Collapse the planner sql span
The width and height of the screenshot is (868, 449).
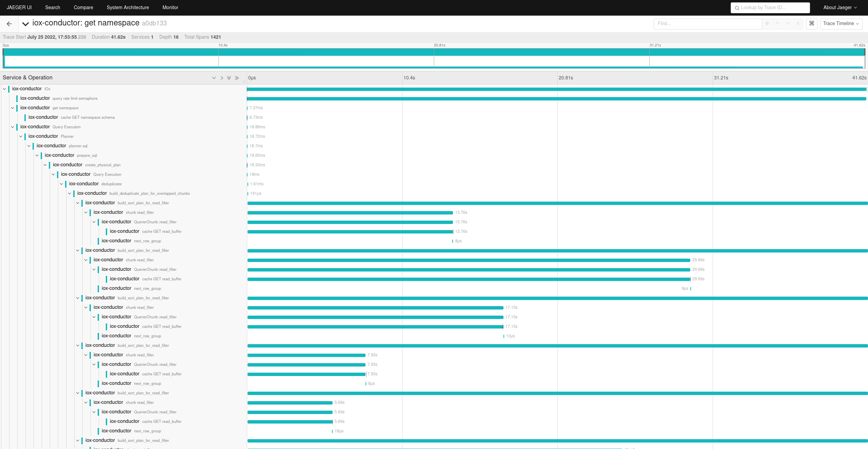(x=29, y=146)
